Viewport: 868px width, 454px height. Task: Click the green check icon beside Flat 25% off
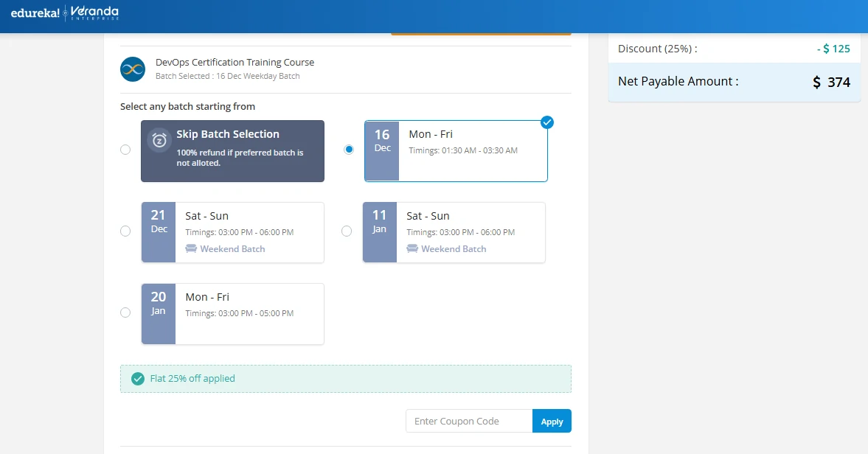pos(138,379)
